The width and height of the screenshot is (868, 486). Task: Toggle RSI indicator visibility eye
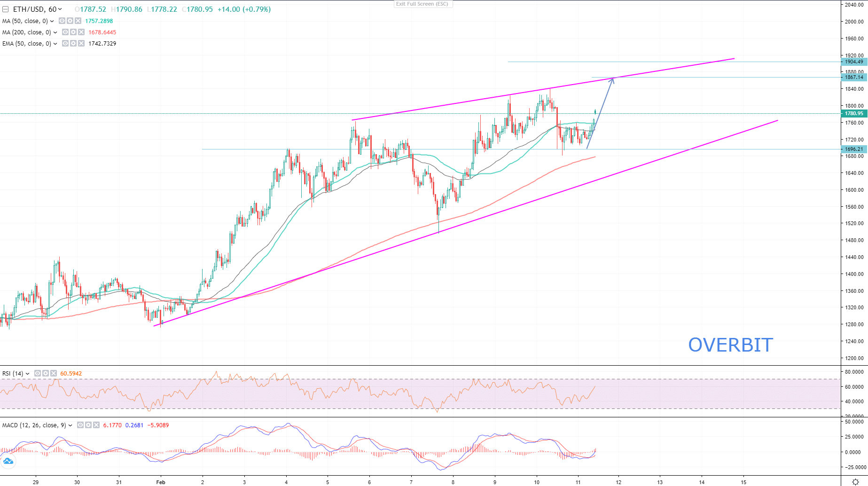[x=38, y=374]
